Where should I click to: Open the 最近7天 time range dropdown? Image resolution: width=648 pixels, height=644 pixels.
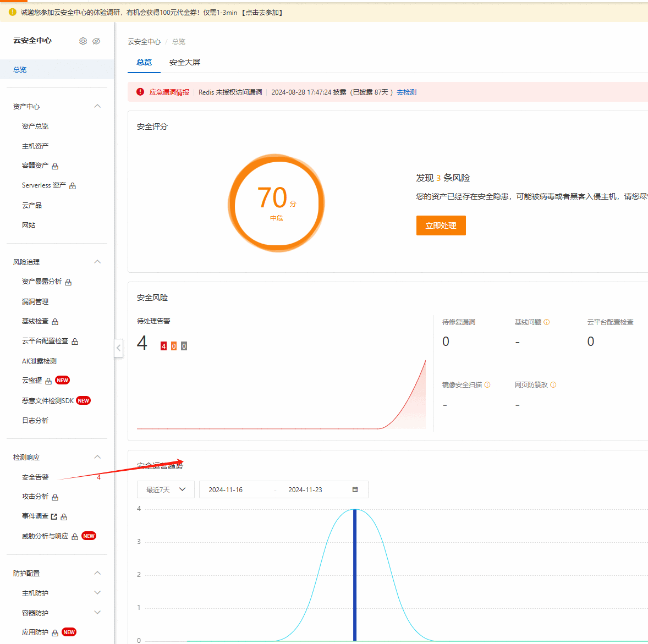tap(166, 489)
